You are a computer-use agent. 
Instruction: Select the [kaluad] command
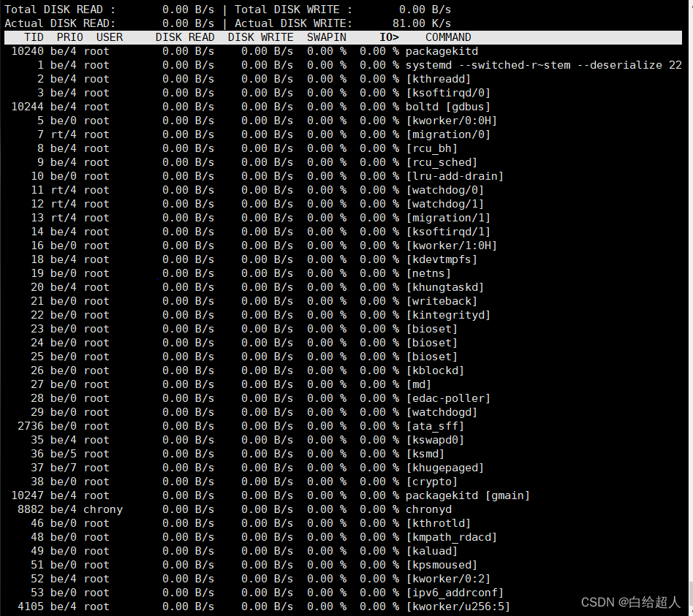432,551
